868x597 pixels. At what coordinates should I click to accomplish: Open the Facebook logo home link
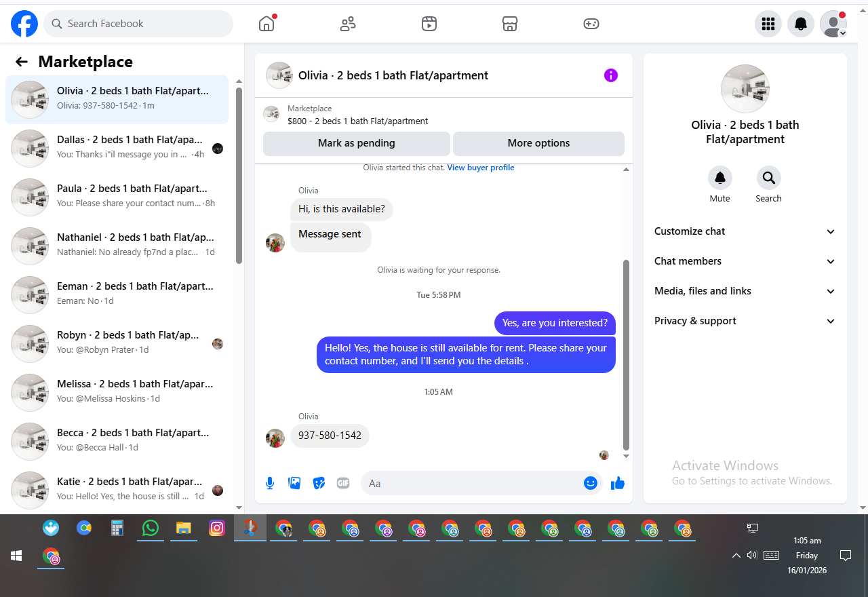(24, 24)
